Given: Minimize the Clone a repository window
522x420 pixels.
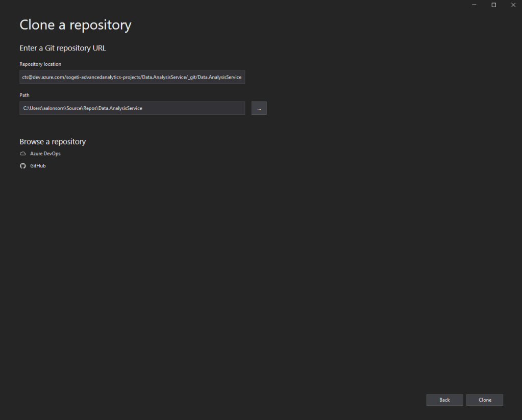Looking at the screenshot, I should tap(474, 5).
